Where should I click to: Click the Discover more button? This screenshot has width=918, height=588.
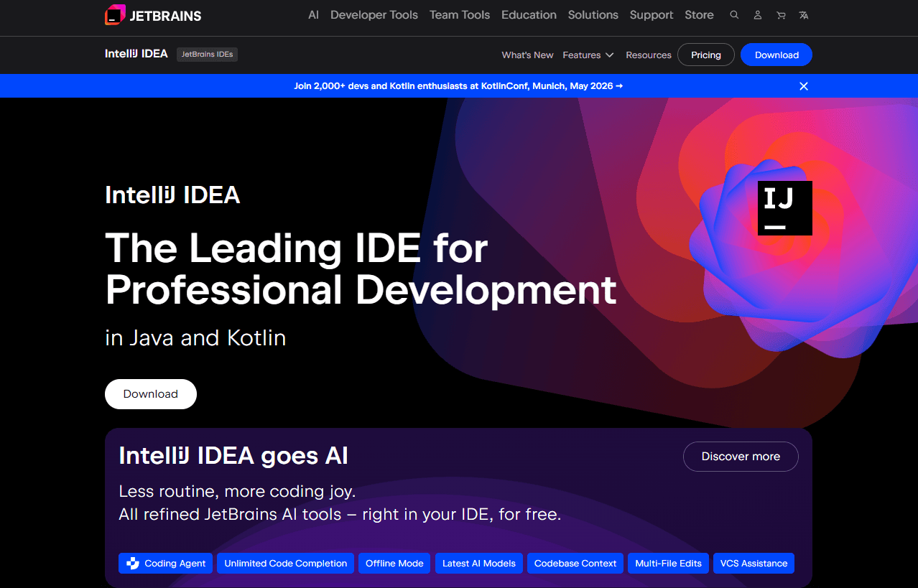(741, 457)
